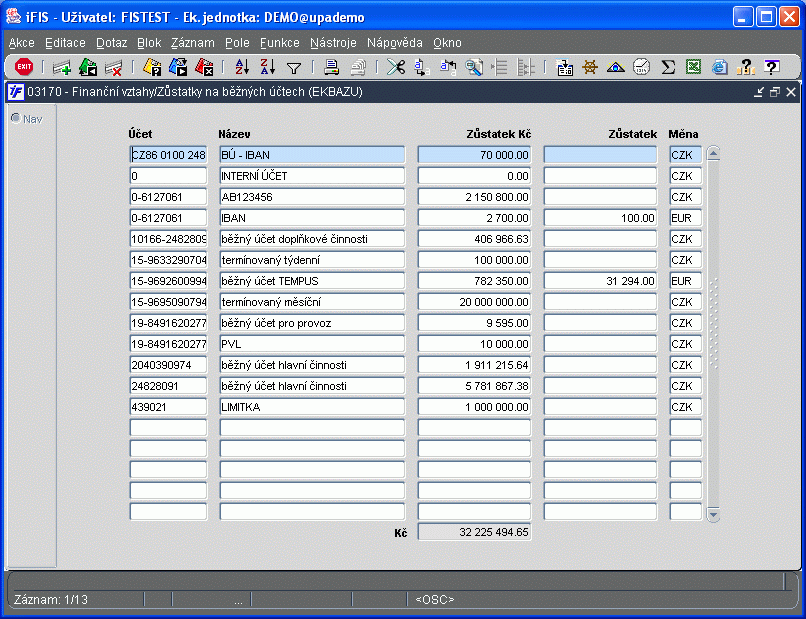806x619 pixels.
Task: Click the clipboard form icon in toolbar
Action: coord(564,67)
